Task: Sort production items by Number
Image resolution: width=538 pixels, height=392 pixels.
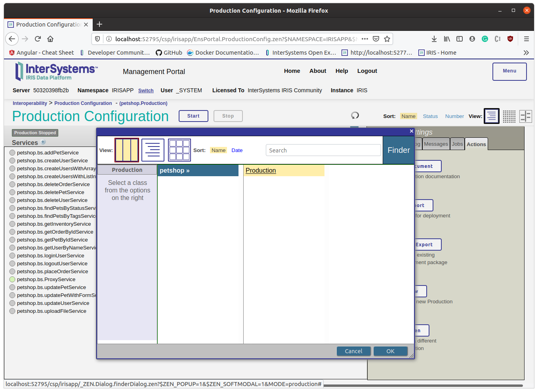Action: [454, 116]
